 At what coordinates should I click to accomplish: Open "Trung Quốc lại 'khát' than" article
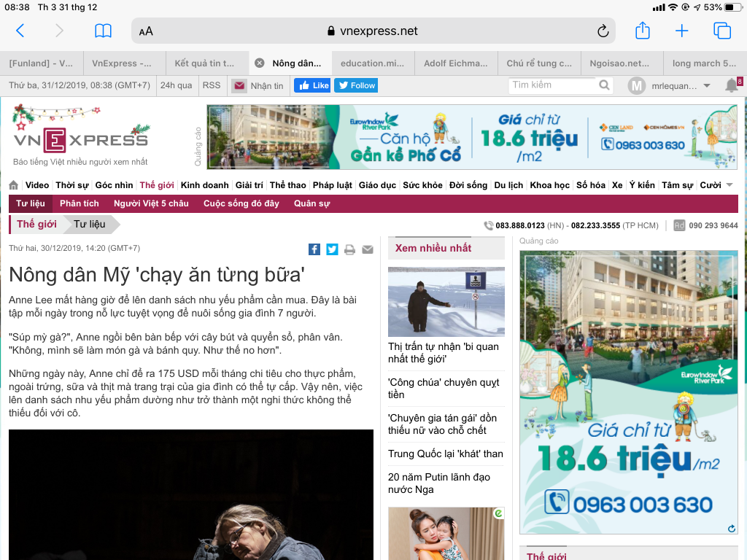[446, 454]
